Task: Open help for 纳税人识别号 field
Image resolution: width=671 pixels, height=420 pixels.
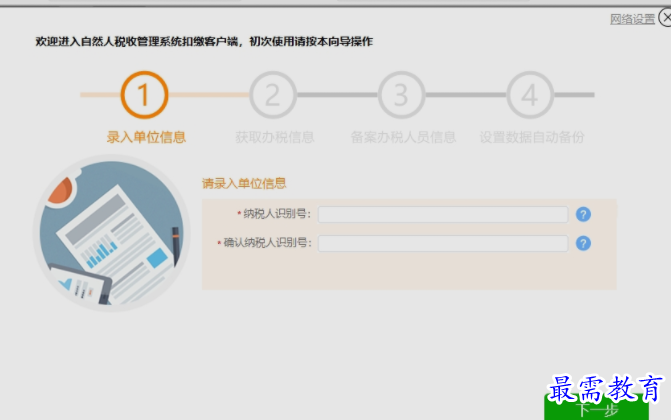Action: pyautogui.click(x=583, y=214)
